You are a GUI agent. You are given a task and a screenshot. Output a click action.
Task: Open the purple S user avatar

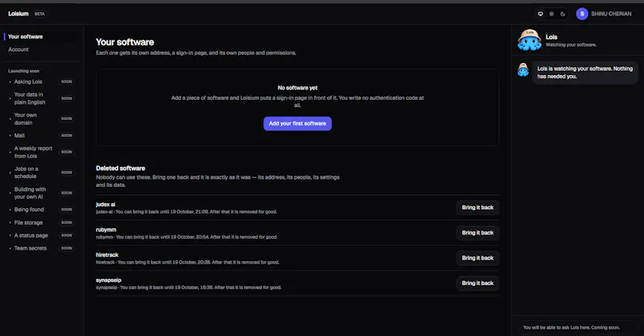click(582, 14)
